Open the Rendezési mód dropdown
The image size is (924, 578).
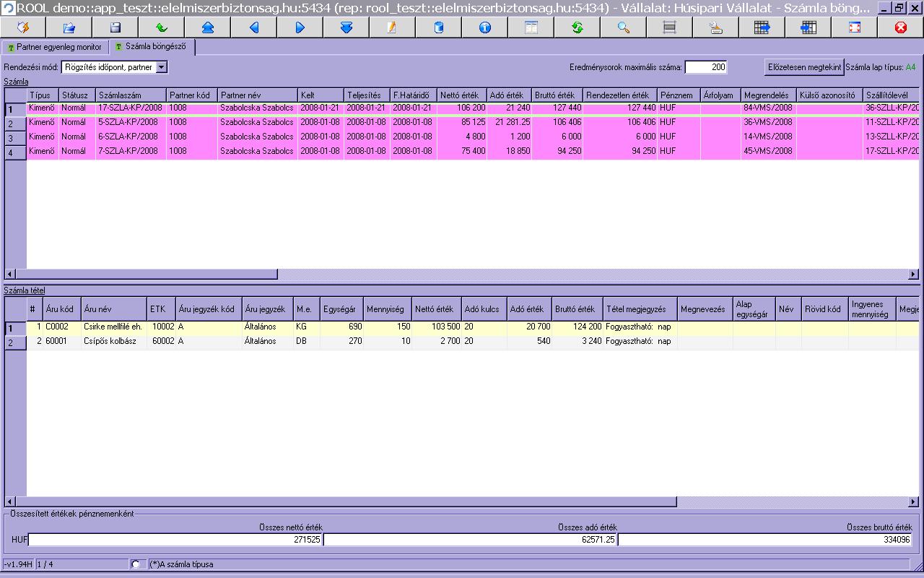161,67
